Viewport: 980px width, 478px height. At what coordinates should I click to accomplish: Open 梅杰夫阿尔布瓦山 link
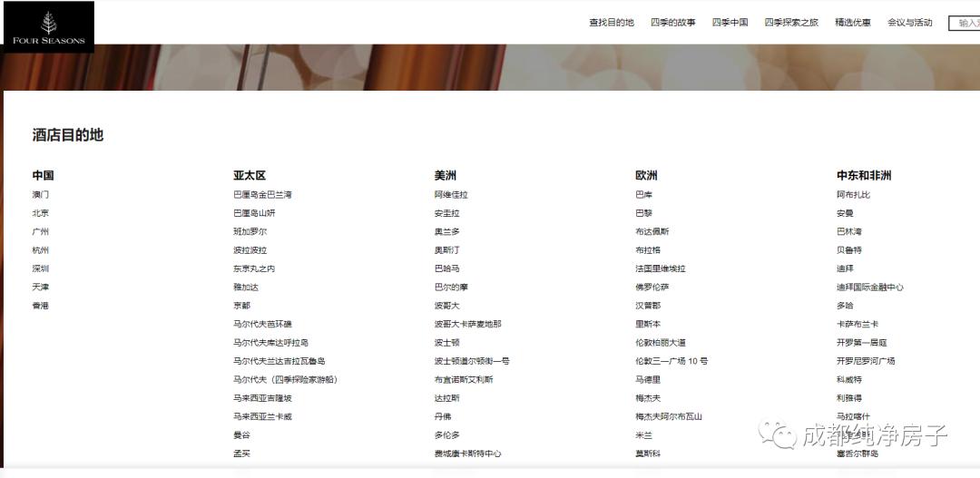point(669,416)
